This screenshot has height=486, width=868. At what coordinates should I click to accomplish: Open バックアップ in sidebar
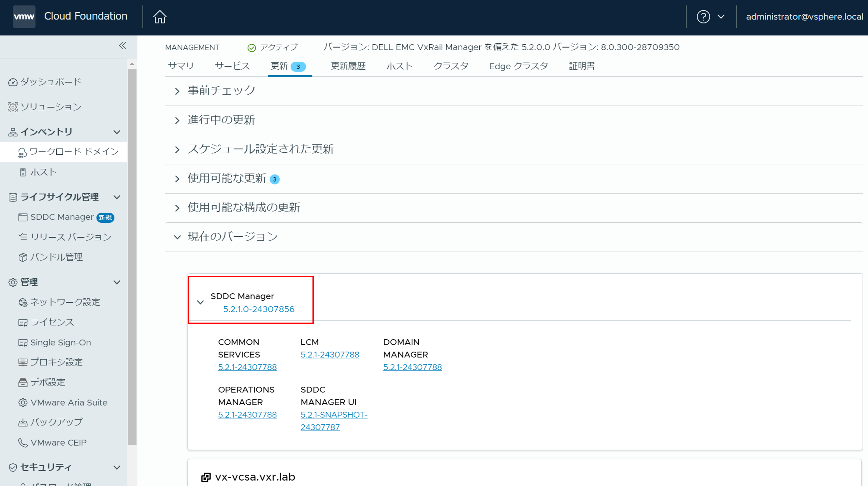[56, 422]
